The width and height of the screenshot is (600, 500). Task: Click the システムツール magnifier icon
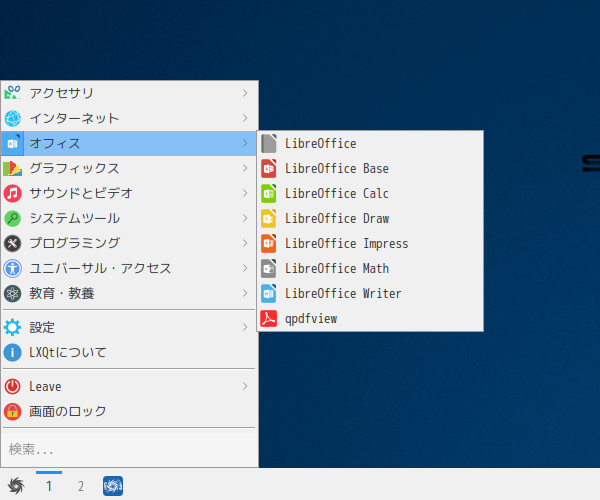(12, 218)
